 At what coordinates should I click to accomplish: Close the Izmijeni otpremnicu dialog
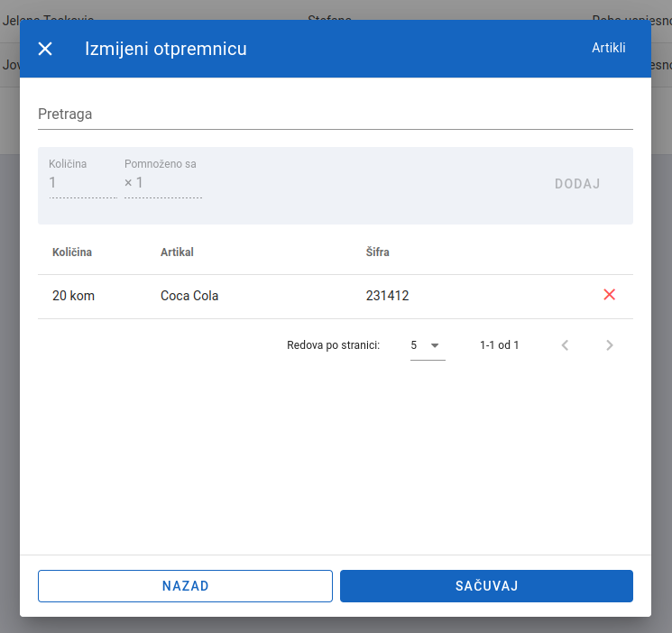(x=45, y=49)
